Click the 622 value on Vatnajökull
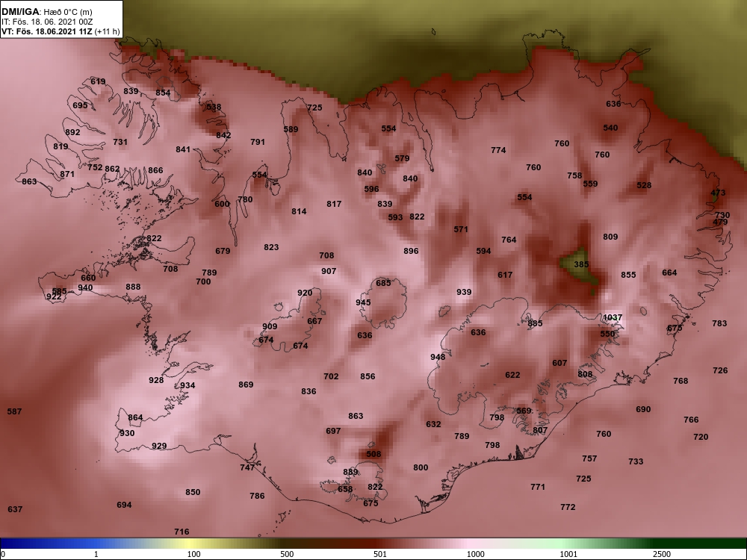Viewport: 747px width, 560px height. point(512,375)
